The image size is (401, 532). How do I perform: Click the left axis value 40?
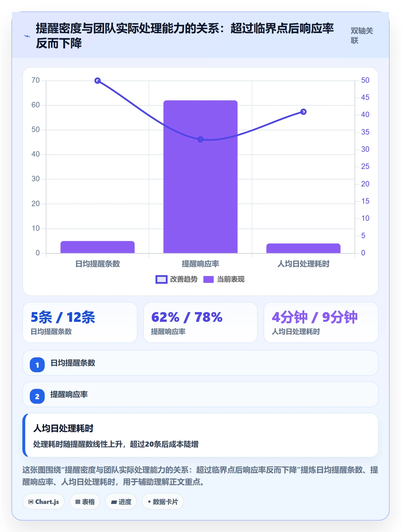click(36, 154)
